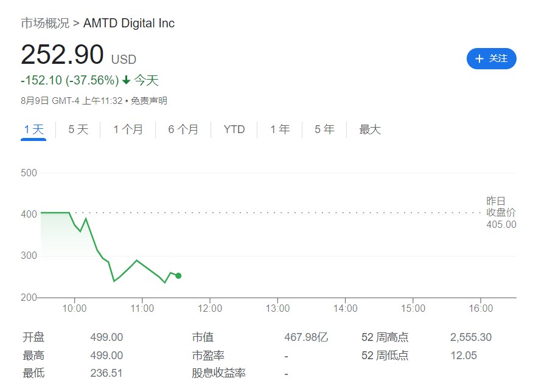Screen dimensions: 533x392
Task: Click the green dot at the chart line's end
Action: coord(178,276)
